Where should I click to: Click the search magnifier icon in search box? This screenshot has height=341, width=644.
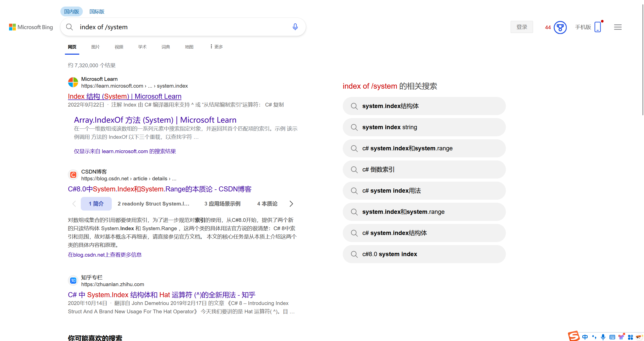(x=69, y=27)
